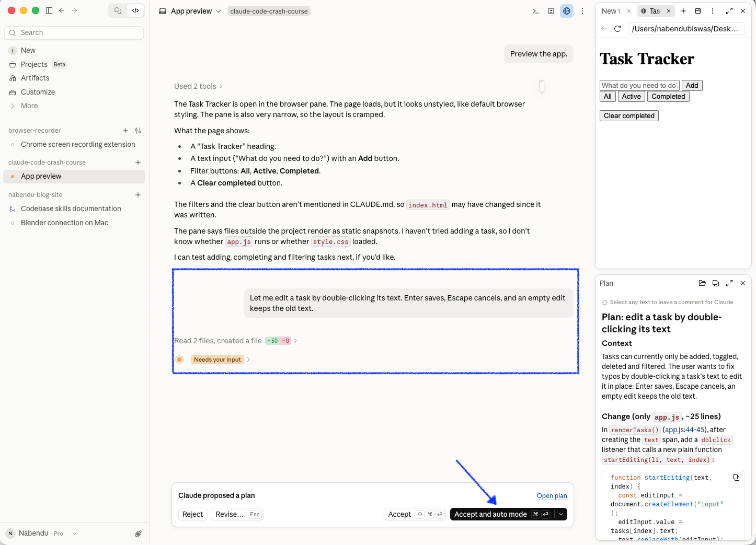756x545 pixels.
Task: Click the Completed filter in Task Tracker
Action: point(668,96)
